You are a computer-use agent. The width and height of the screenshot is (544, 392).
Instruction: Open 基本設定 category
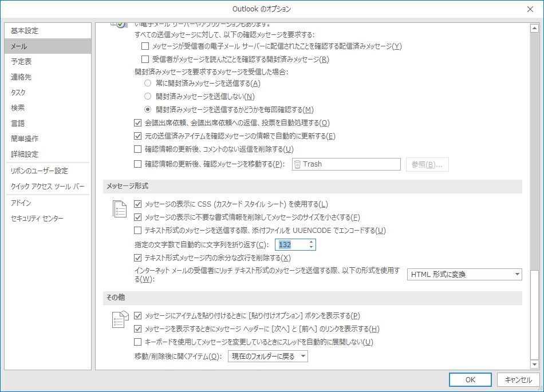tap(48, 31)
